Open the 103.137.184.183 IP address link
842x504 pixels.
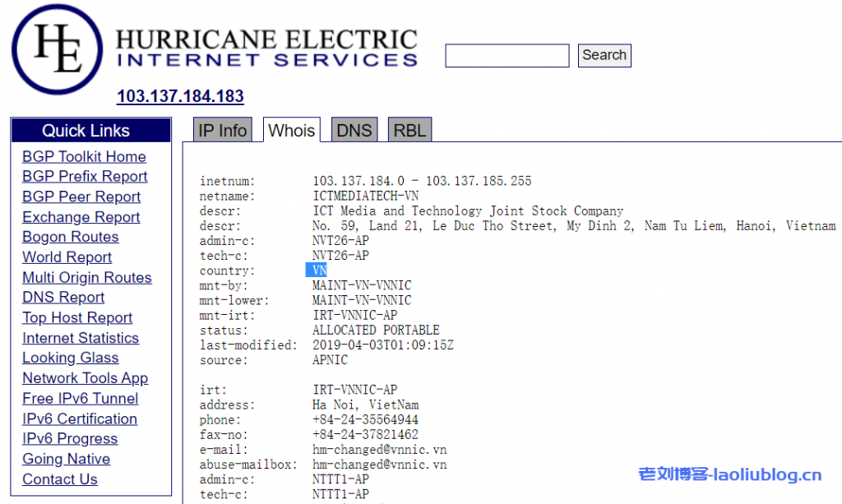coord(180,96)
